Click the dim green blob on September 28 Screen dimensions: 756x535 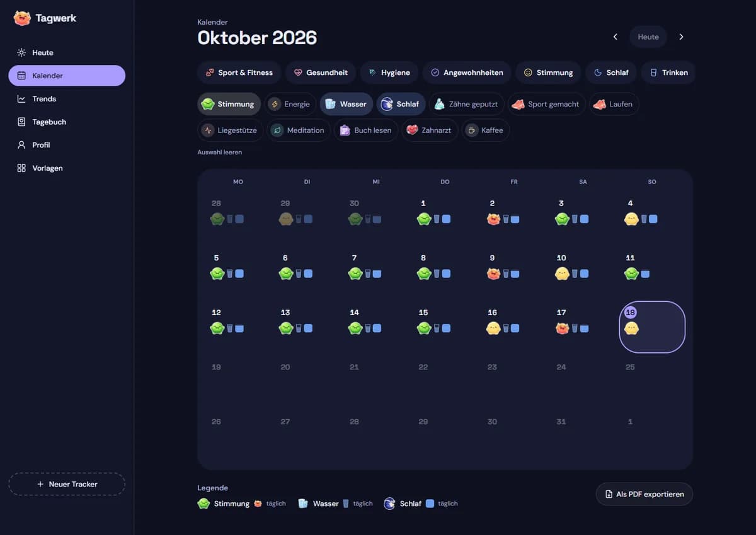[217, 219]
